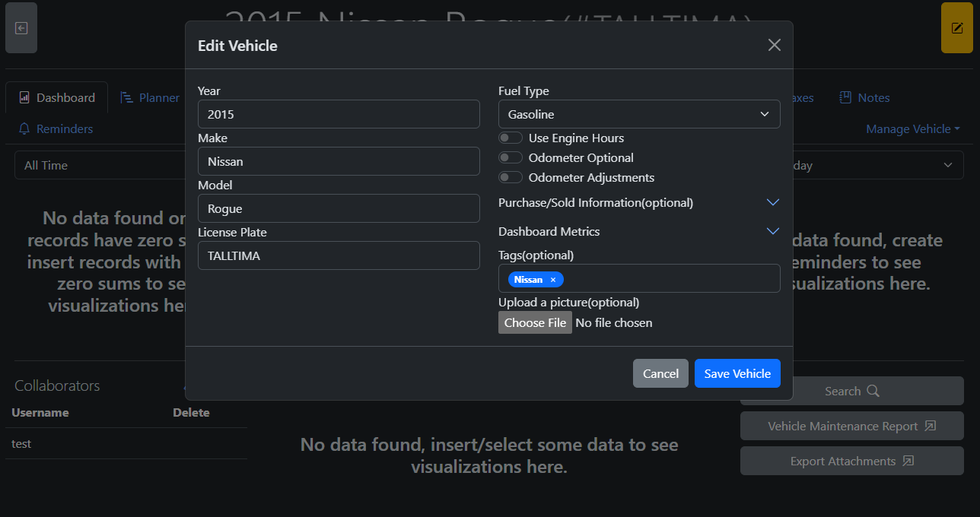Open the Vehicle Maintenance Report

(x=851, y=426)
